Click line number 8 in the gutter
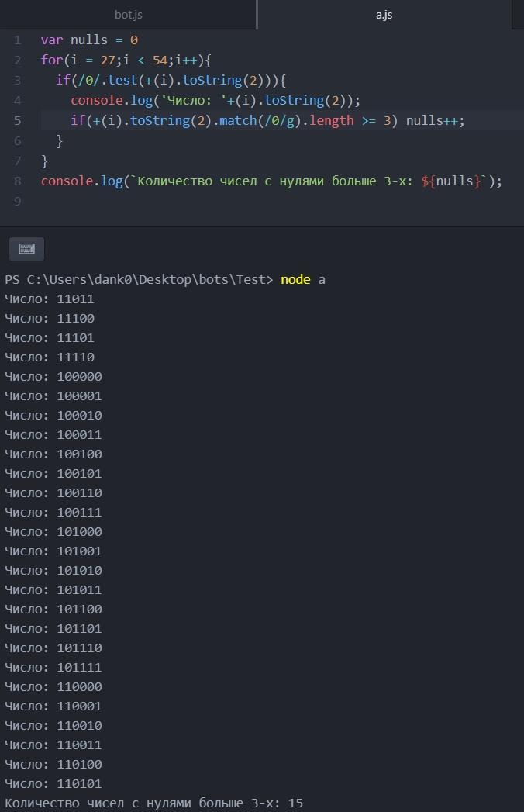Viewport: 524px width, 812px height. point(17,181)
